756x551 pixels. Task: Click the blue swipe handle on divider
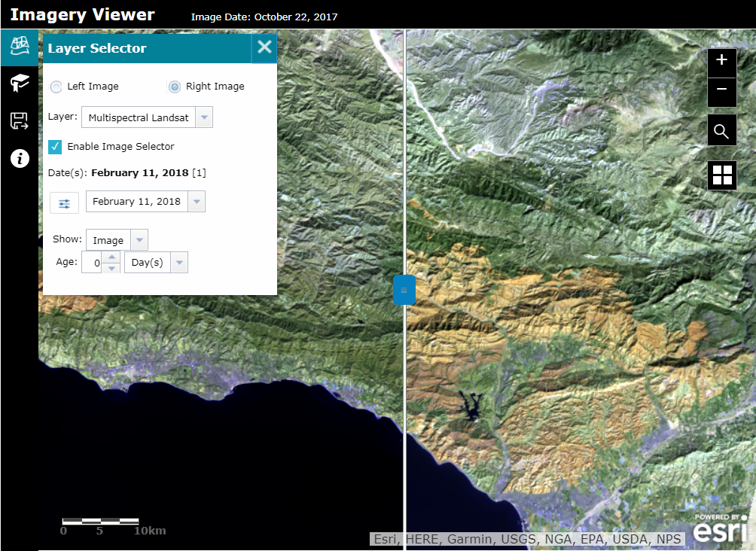click(404, 290)
